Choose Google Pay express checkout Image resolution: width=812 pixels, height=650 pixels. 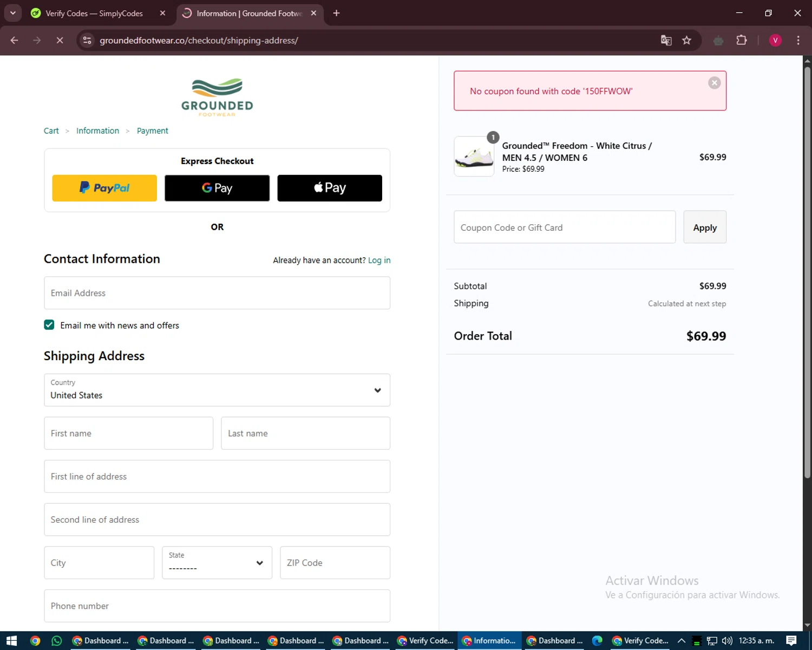(x=217, y=188)
